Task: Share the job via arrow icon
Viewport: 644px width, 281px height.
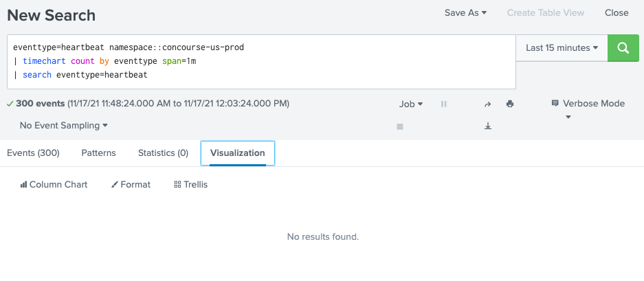Action: 487,104
